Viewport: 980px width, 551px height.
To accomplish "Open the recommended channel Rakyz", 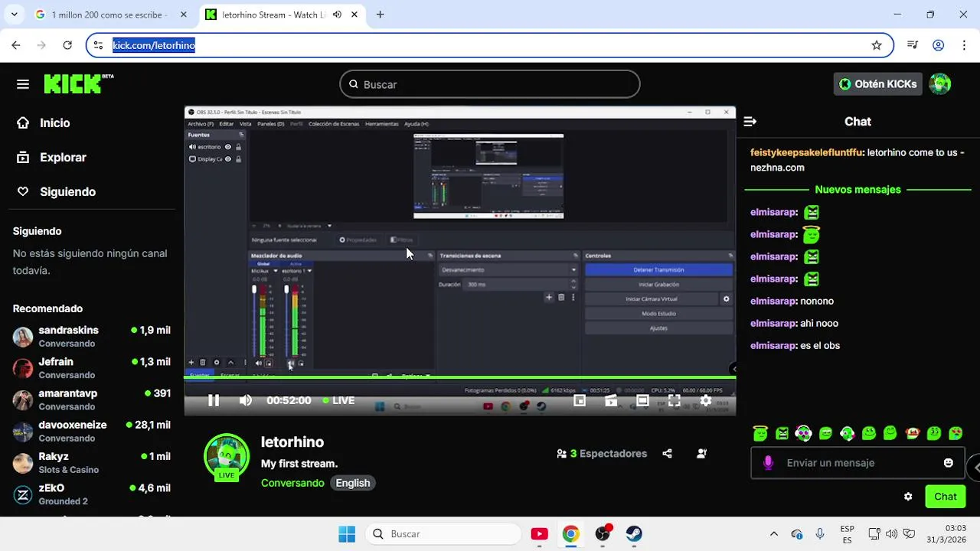I will point(92,463).
